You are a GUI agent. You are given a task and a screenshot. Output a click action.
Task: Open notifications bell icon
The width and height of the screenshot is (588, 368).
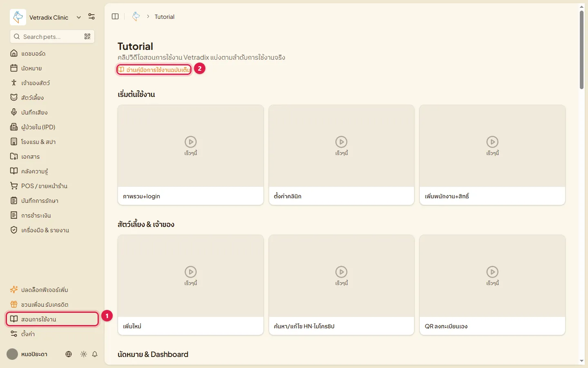(95, 354)
